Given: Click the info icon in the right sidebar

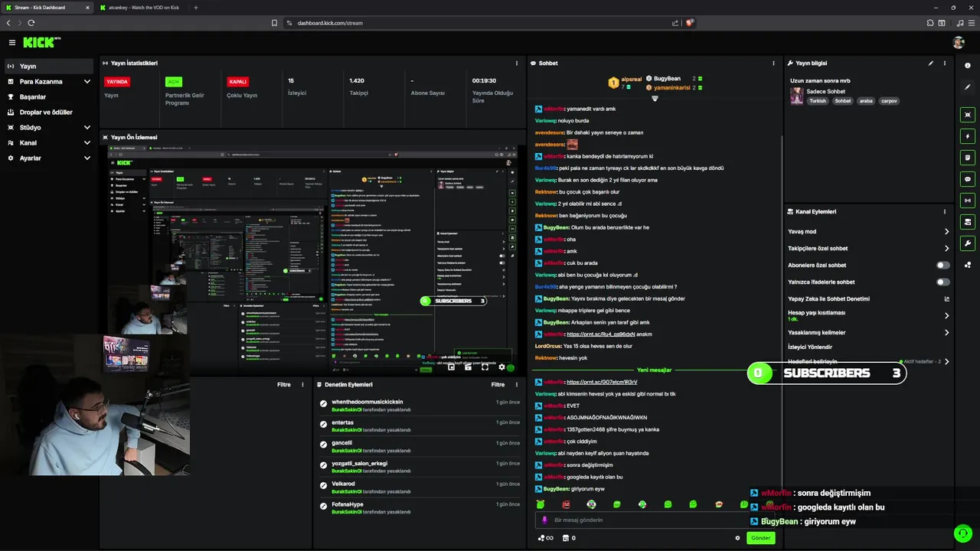Looking at the screenshot, I should point(968,66).
